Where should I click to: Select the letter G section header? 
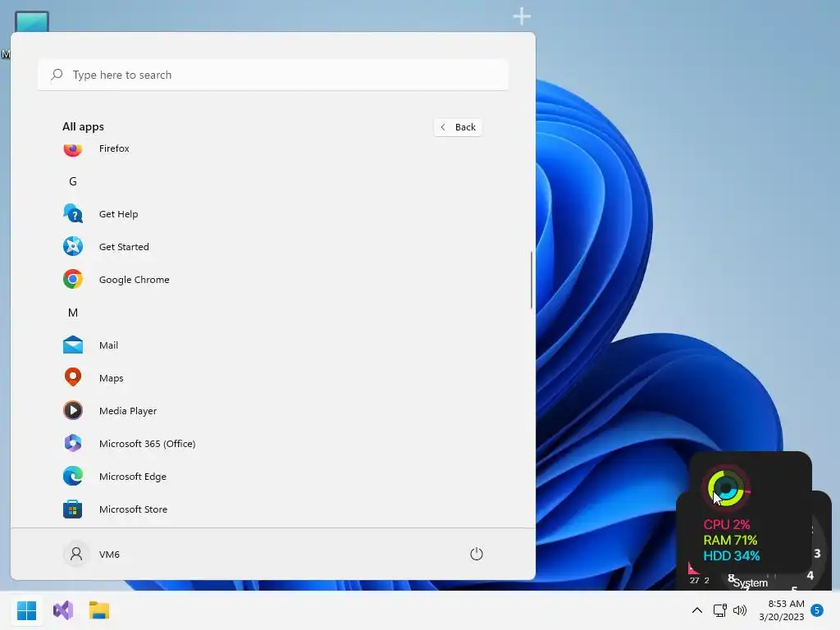pos(73,181)
